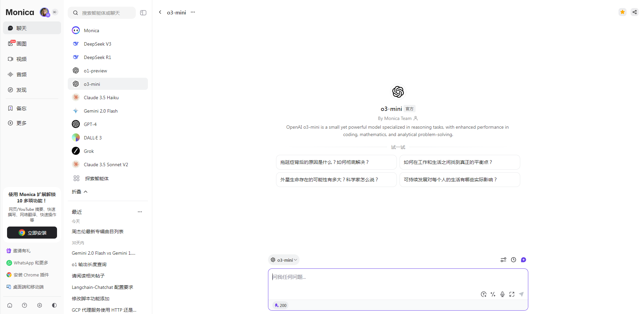Open the chat settings sliders icon
This screenshot has width=644, height=314.
pyautogui.click(x=503, y=260)
